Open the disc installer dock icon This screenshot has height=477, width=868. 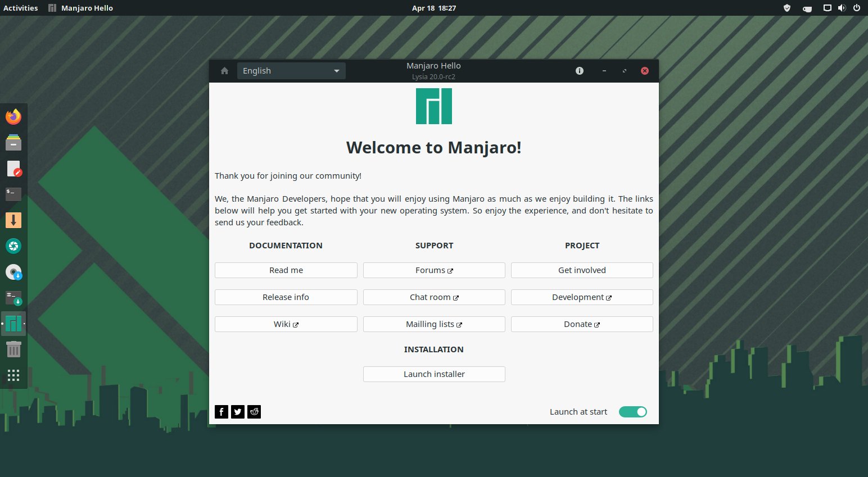pos(13,272)
